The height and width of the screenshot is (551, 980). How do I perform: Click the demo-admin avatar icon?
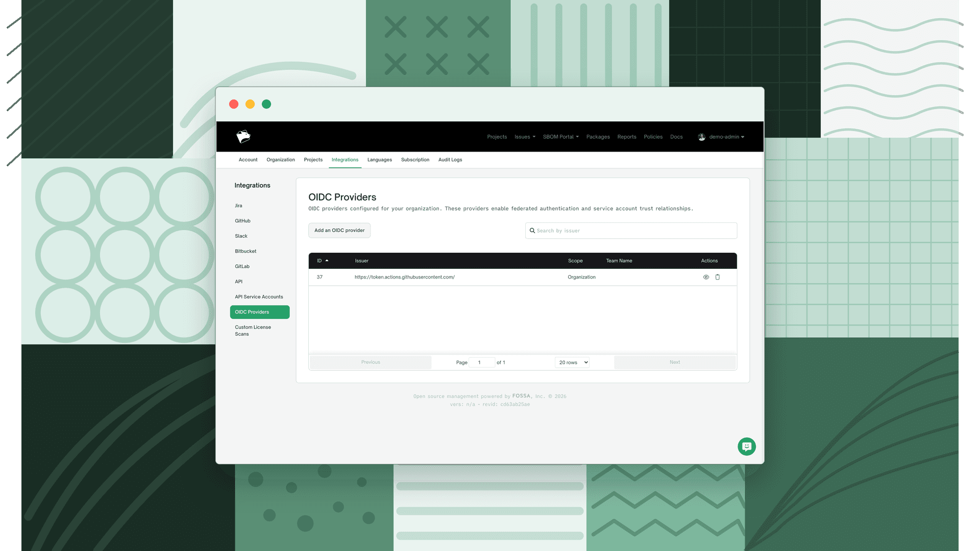[x=702, y=137]
